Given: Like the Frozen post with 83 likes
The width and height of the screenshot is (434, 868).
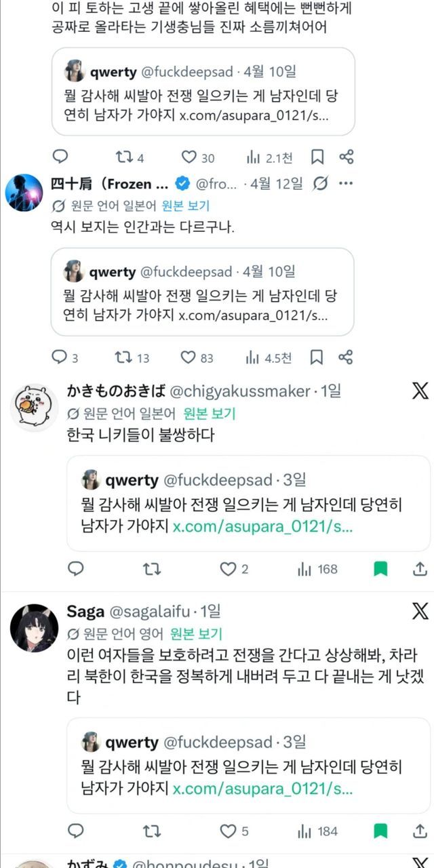Looking at the screenshot, I should 188,357.
